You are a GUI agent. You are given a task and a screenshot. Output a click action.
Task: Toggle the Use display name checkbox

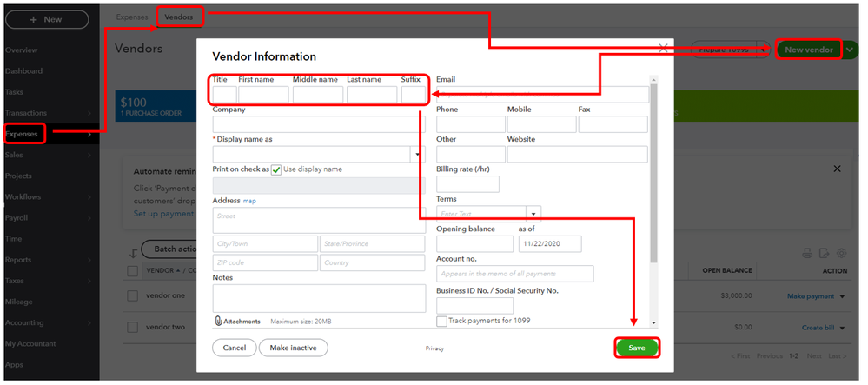(276, 169)
